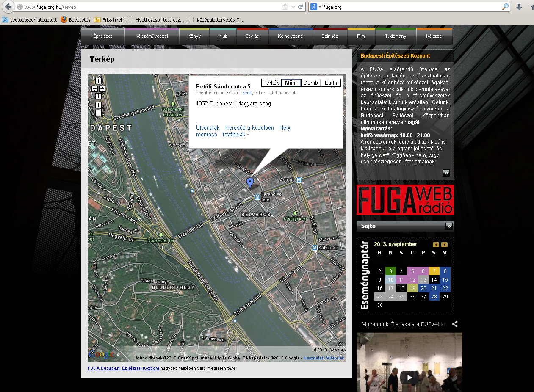This screenshot has width=534, height=392.
Task: Click the Károlyi kert park icon
Action: [295, 213]
